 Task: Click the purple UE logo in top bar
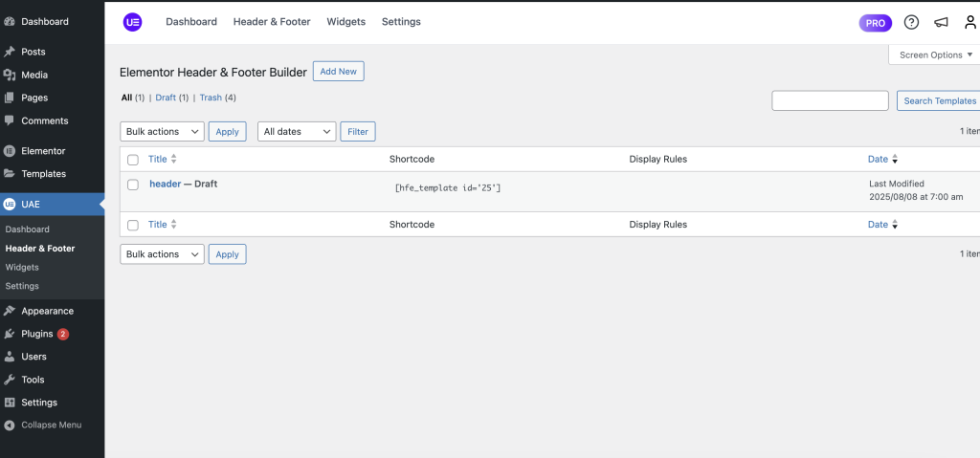pos(132,22)
